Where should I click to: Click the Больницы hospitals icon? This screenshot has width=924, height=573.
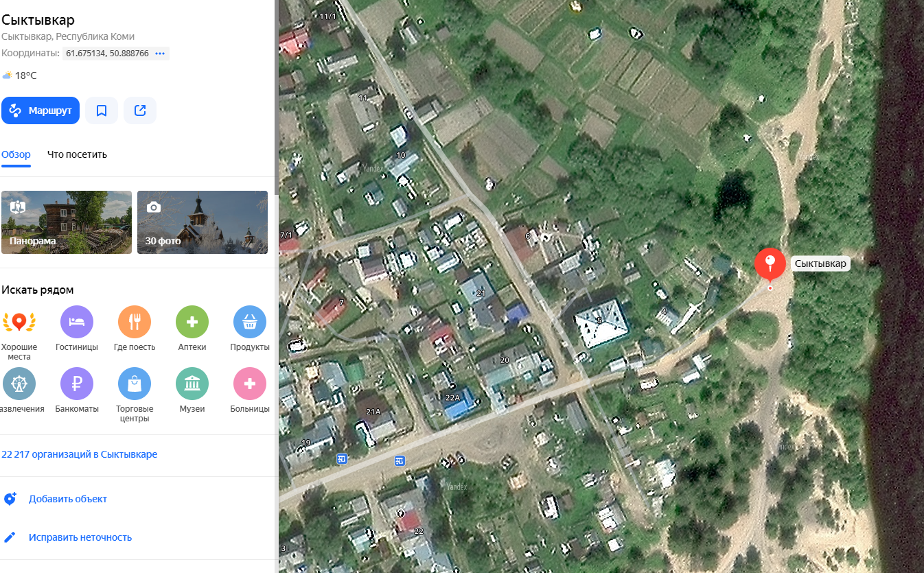250,384
